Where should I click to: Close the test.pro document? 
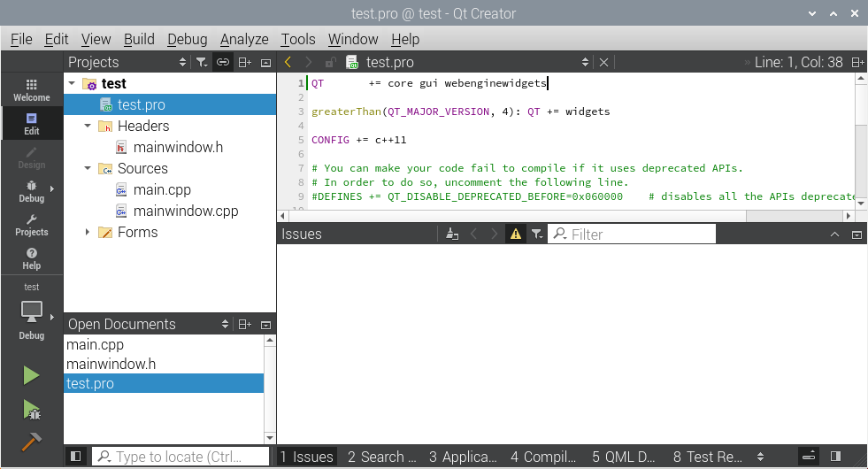point(604,63)
